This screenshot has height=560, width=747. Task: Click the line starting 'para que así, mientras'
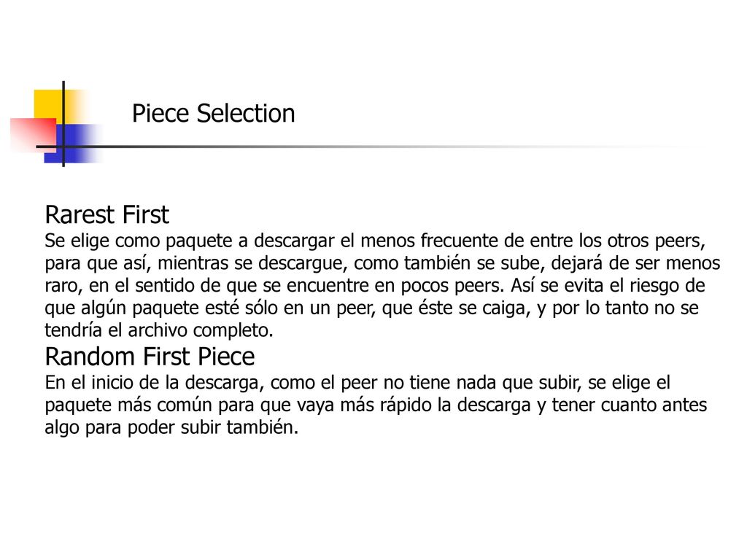pos(382,262)
